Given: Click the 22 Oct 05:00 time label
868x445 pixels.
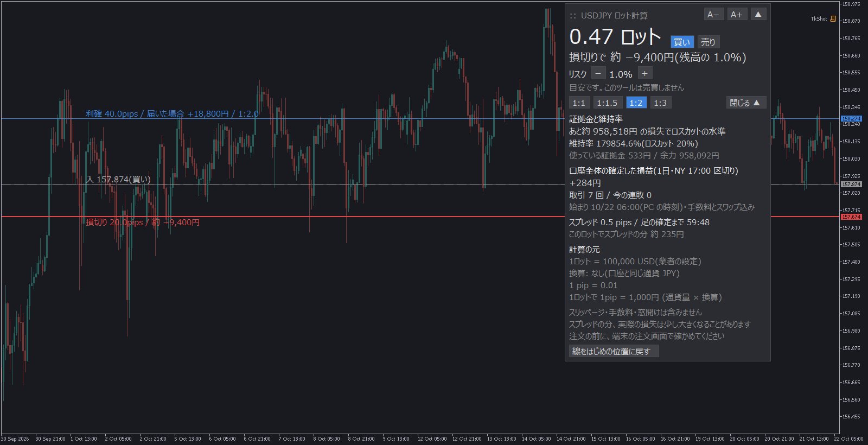Looking at the screenshot, I should click(x=848, y=439).
